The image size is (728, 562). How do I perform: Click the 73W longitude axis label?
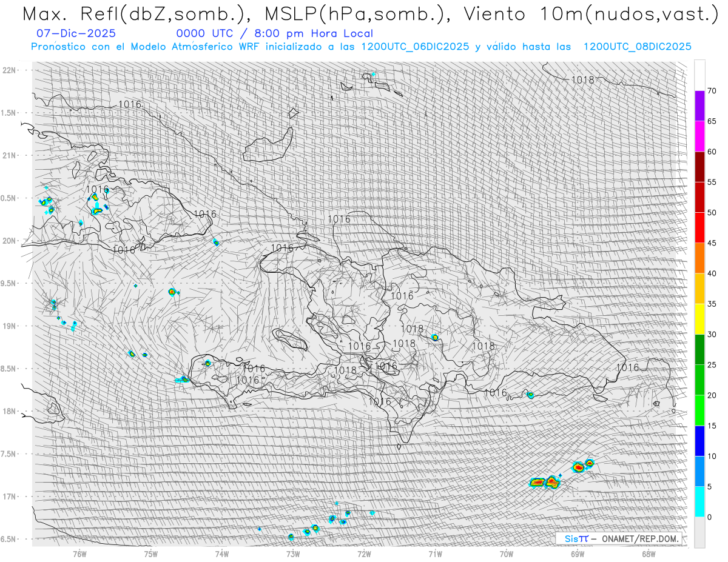tap(293, 554)
